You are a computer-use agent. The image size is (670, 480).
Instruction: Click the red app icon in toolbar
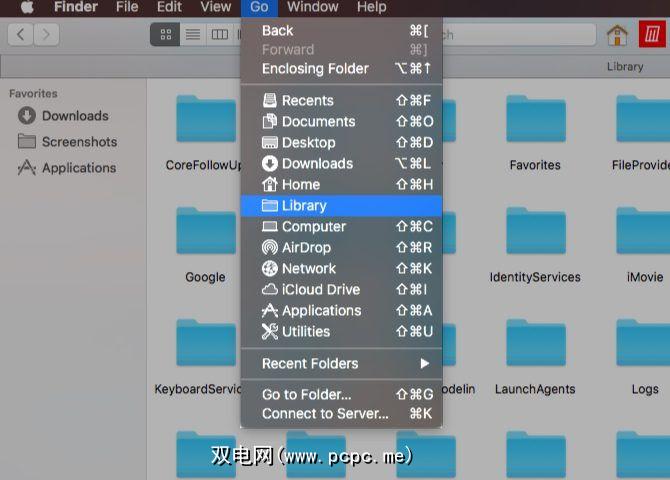click(652, 34)
